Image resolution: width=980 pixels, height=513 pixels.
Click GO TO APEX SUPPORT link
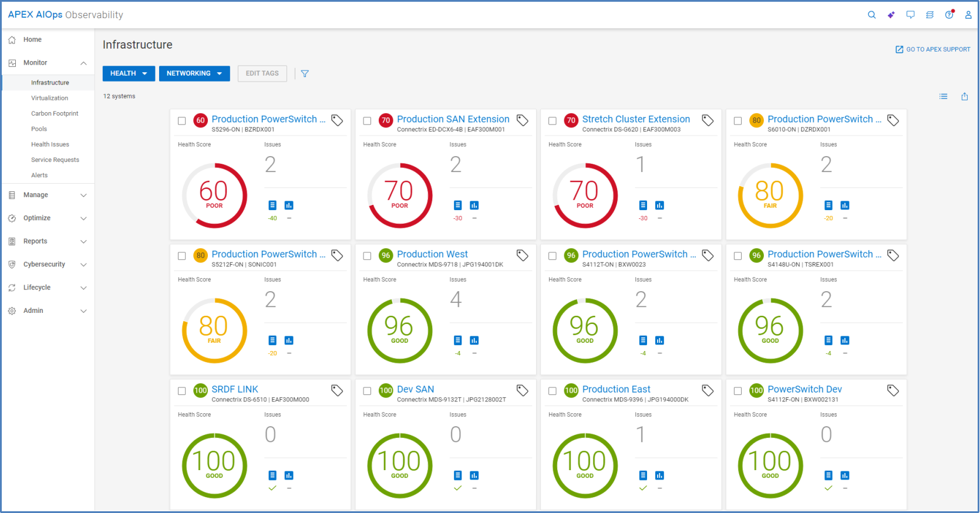tap(932, 49)
